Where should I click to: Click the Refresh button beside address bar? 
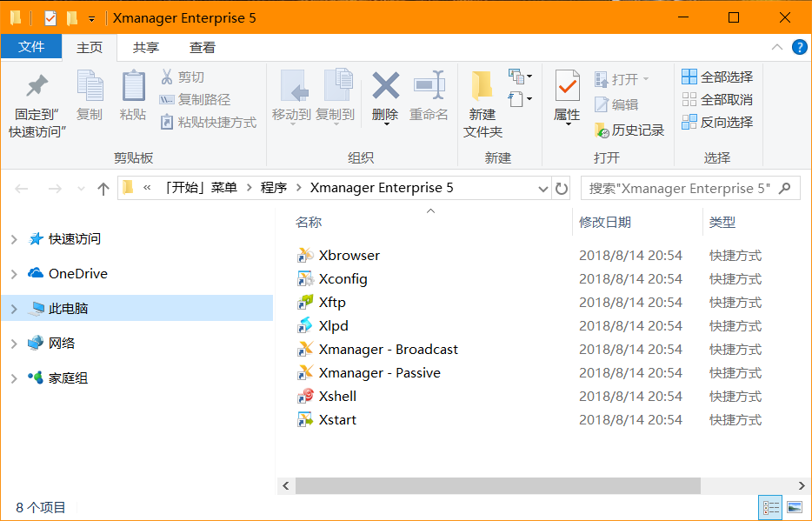562,189
